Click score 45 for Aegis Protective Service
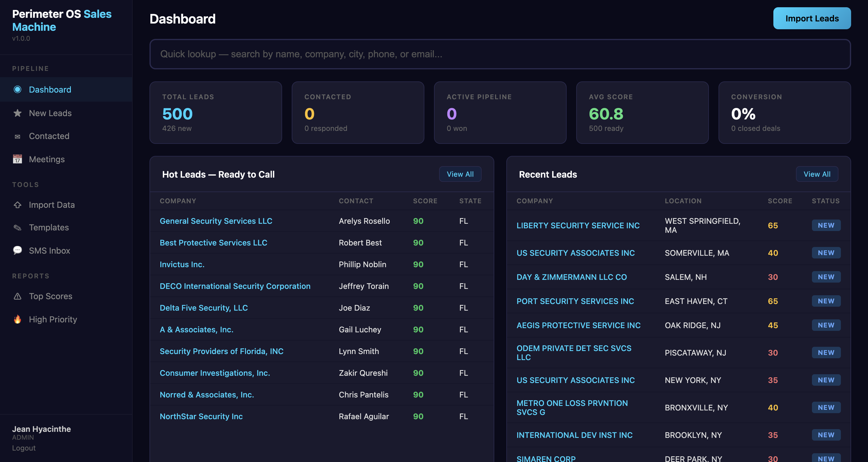 [x=773, y=325]
